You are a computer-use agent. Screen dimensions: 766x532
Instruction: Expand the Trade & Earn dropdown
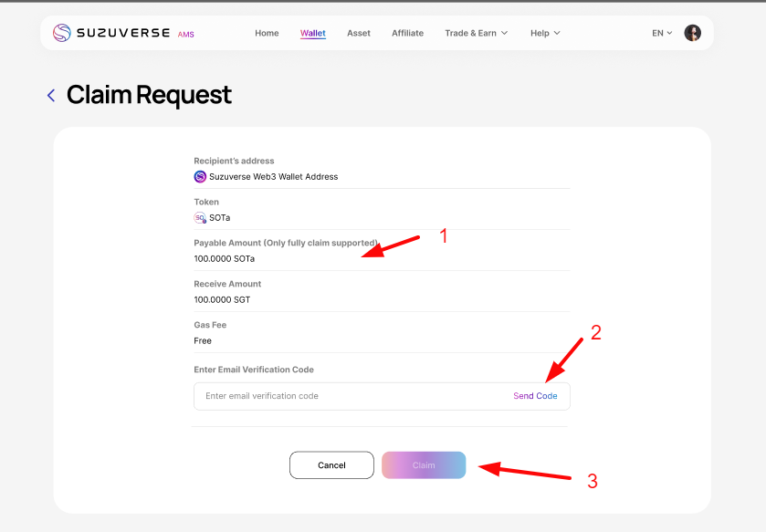click(x=476, y=33)
